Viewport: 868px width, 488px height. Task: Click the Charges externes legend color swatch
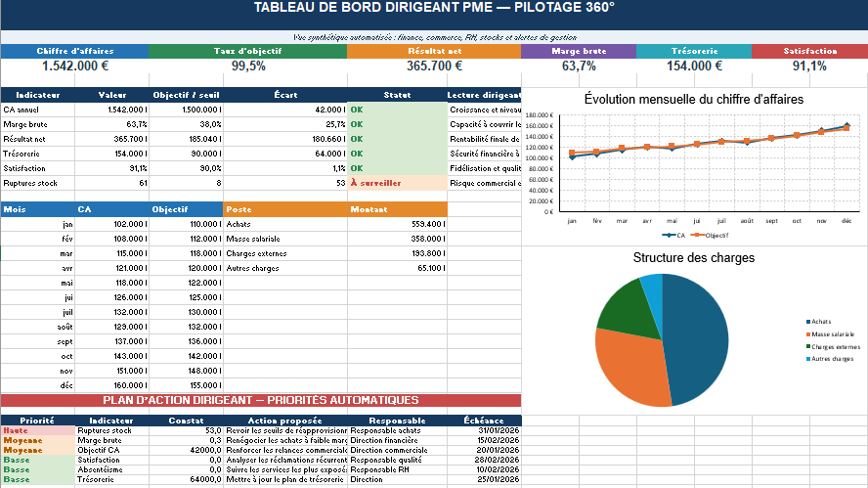pyautogui.click(x=808, y=347)
